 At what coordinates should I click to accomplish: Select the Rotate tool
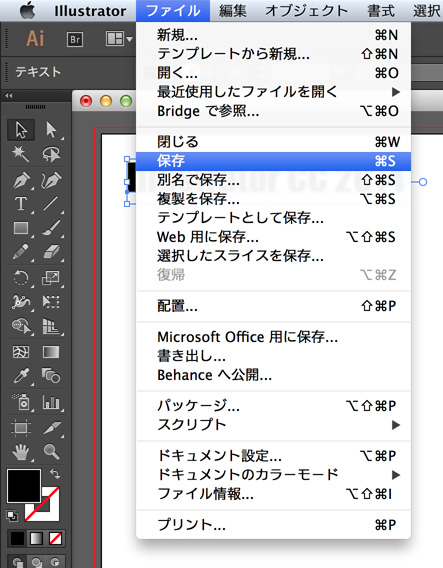point(21,278)
